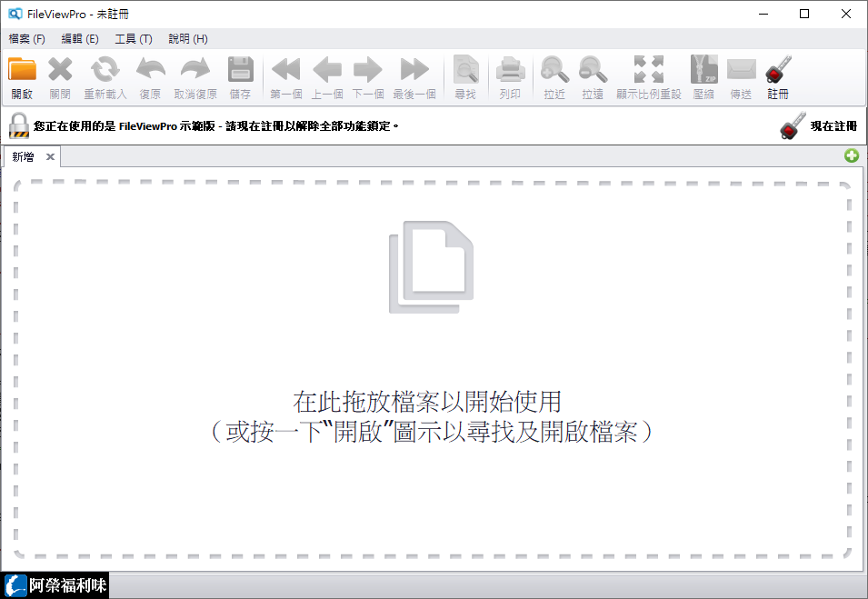The height and width of the screenshot is (599, 868).
Task: Click the 現在註冊 register button
Action: 819,125
